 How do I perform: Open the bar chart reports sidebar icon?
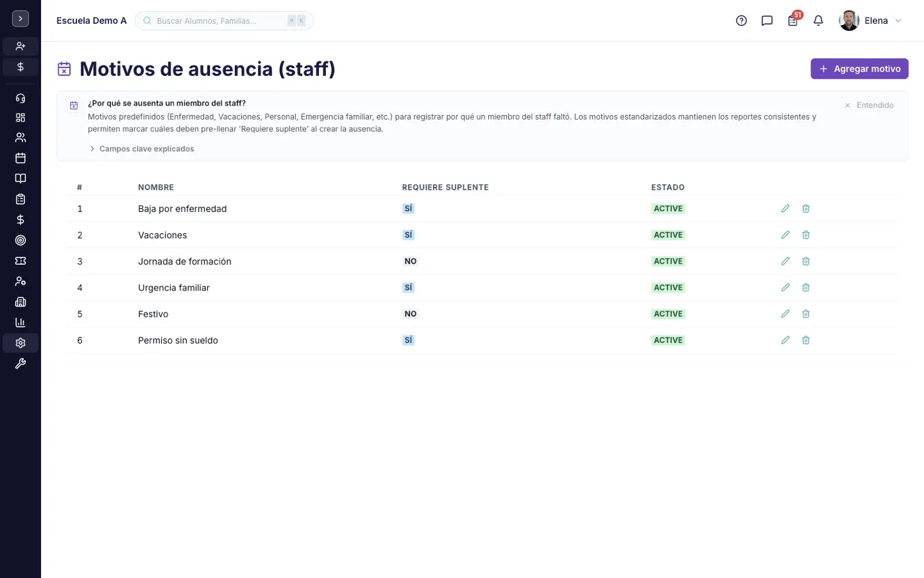coord(20,322)
